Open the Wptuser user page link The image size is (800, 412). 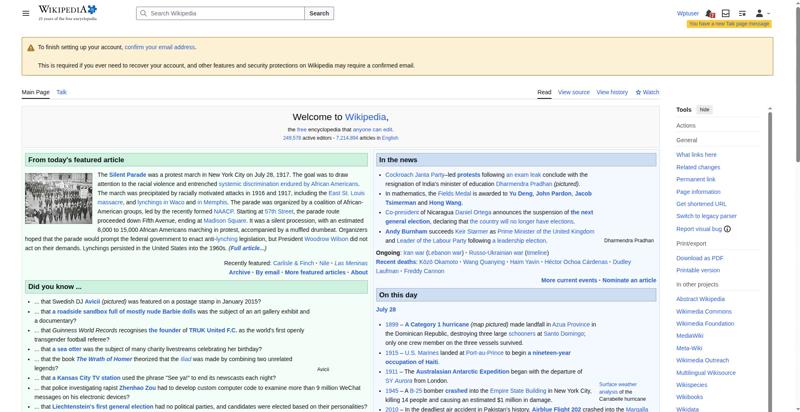pyautogui.click(x=687, y=14)
